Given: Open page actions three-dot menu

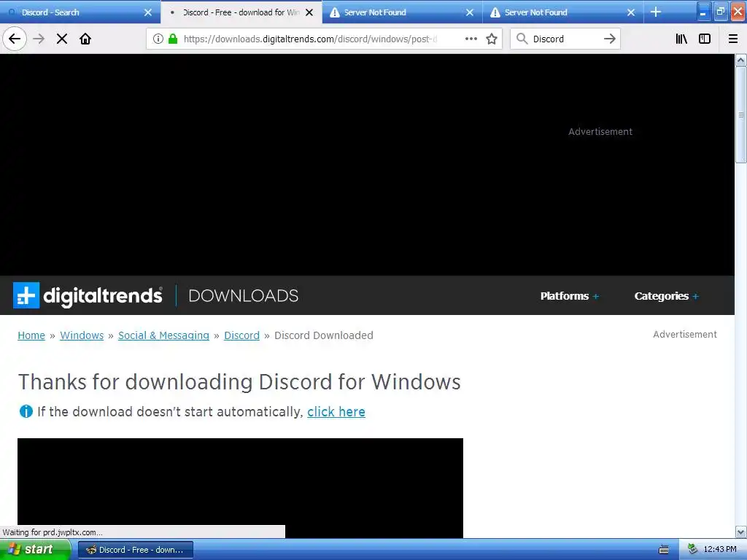Looking at the screenshot, I should point(471,39).
